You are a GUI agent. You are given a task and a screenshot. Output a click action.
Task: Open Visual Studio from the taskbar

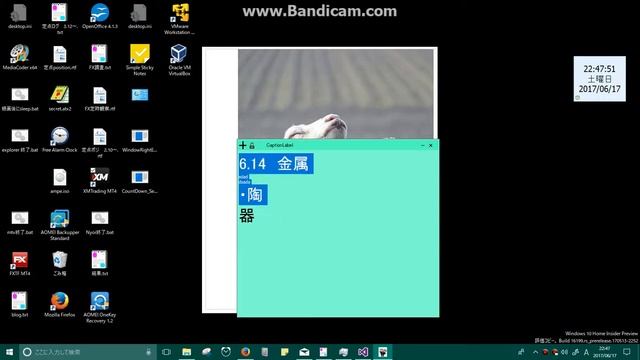point(363,352)
